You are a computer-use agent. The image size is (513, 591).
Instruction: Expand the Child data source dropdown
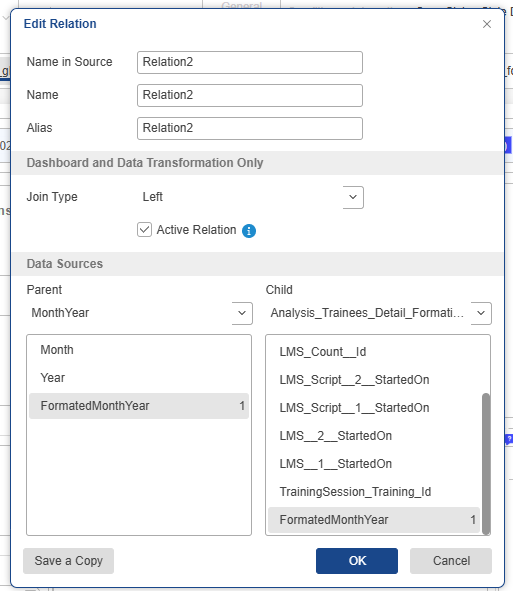coord(378,313)
